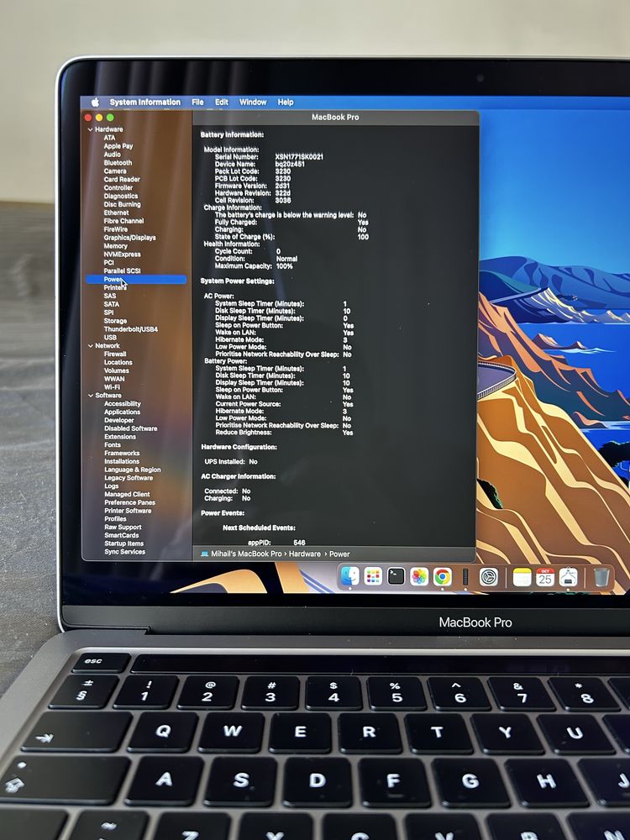Open the System Information app menu

pos(144,102)
